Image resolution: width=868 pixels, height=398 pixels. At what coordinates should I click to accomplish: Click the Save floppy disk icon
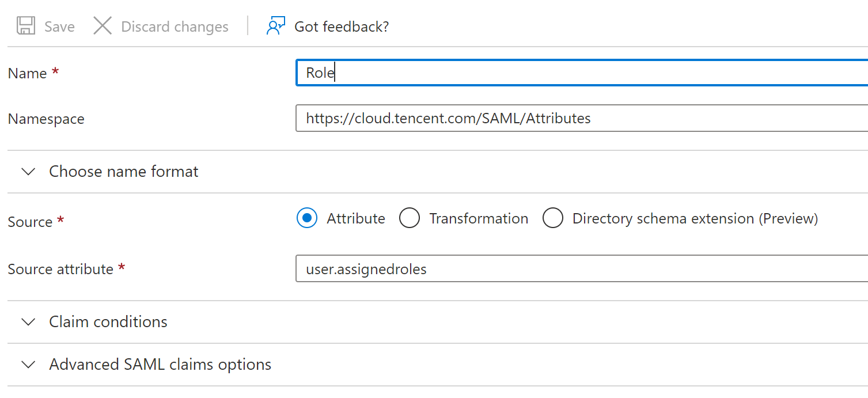coord(26,26)
